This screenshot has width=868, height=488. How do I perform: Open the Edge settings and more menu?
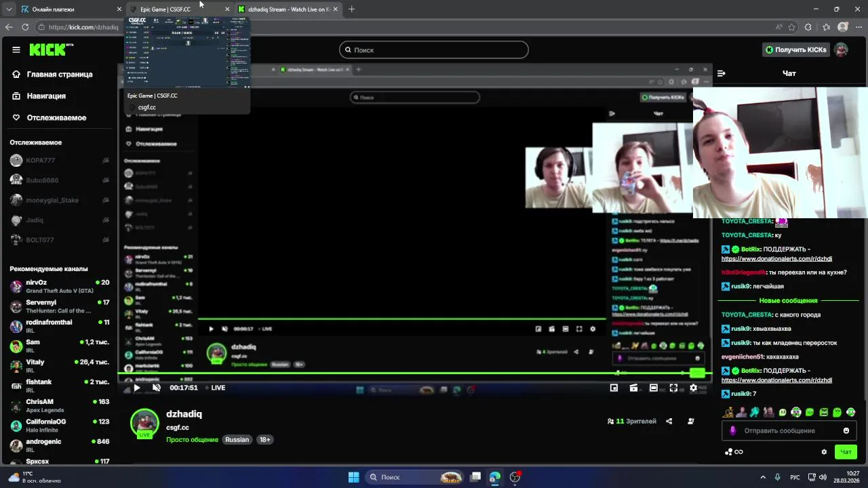[859, 27]
